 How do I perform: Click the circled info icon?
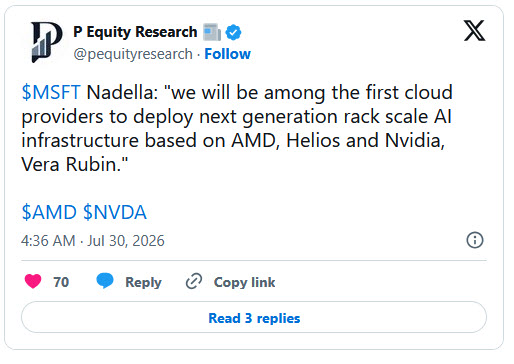(x=475, y=240)
